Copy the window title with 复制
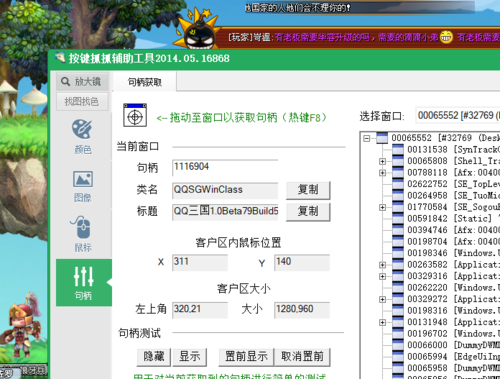The image size is (500, 379). point(308,211)
